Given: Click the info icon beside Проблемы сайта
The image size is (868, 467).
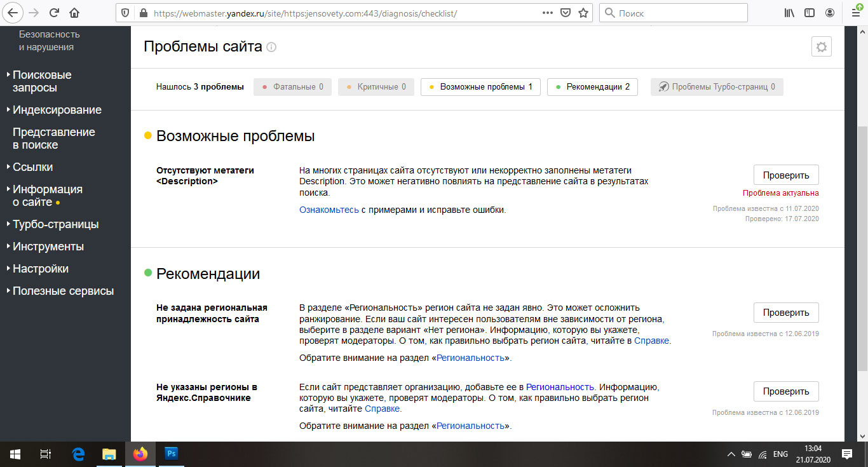Looking at the screenshot, I should tap(272, 47).
